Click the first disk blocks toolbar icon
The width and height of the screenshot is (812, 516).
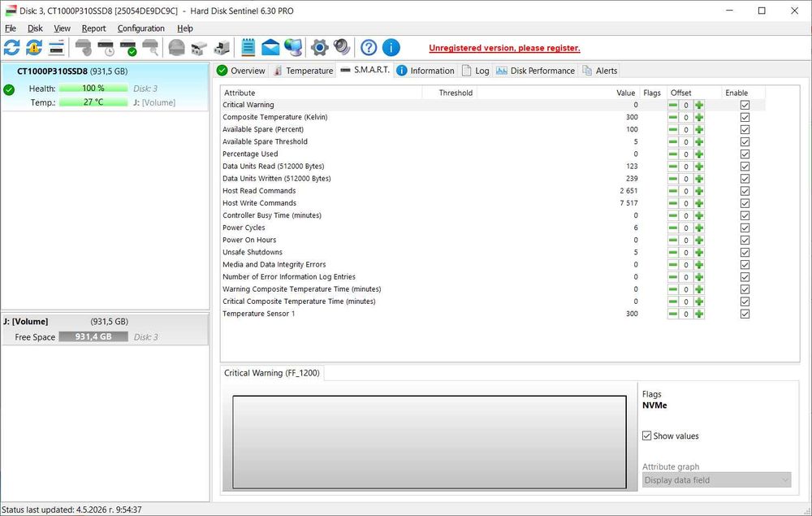199,48
